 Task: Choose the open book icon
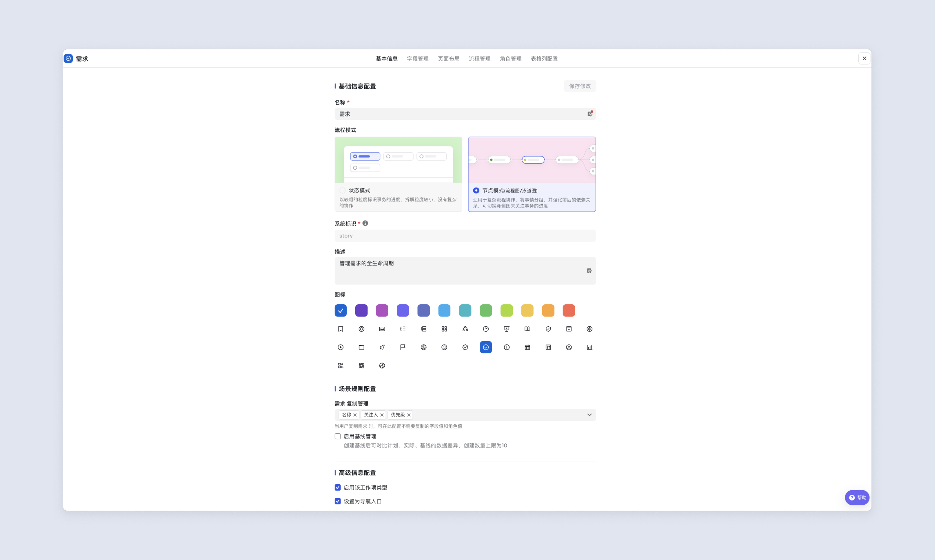pyautogui.click(x=527, y=329)
